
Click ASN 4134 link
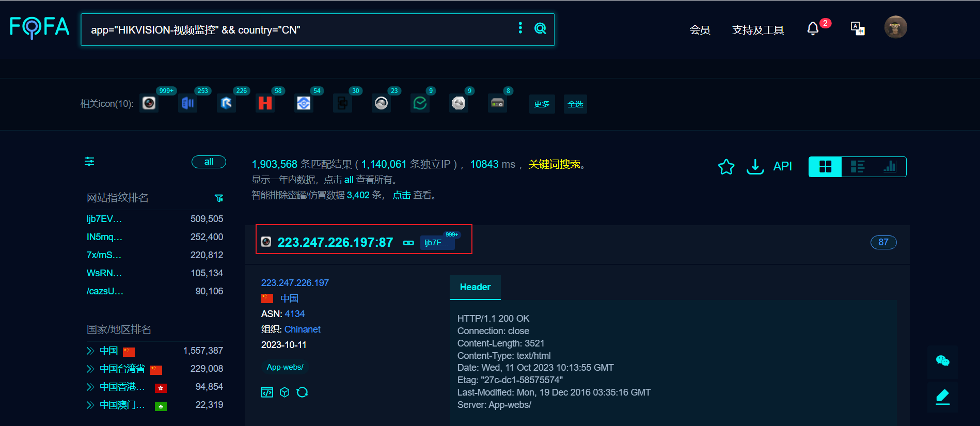pyautogui.click(x=294, y=314)
